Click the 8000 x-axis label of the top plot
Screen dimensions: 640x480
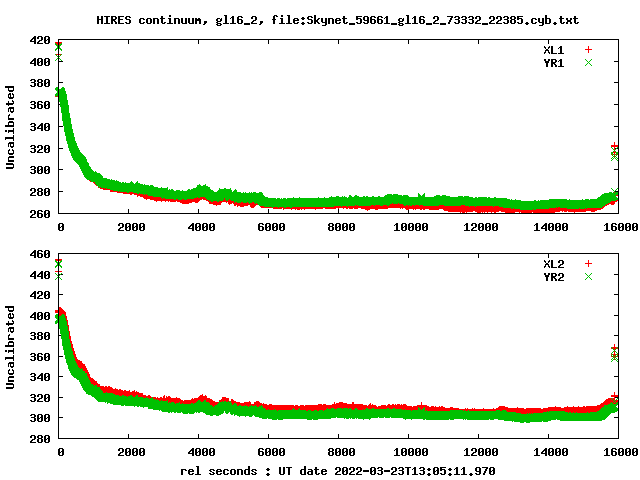341,227
